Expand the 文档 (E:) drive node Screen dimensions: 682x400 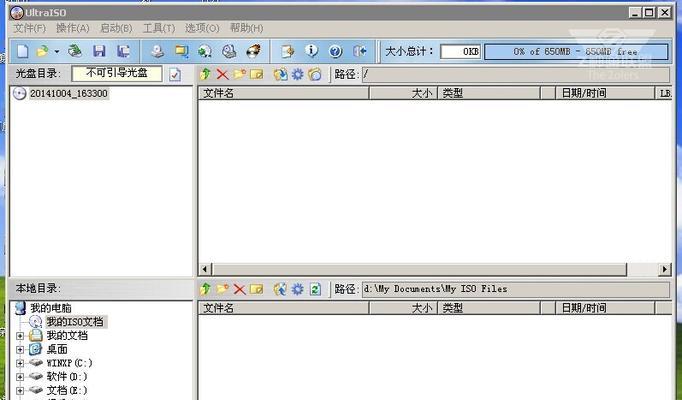[20, 390]
